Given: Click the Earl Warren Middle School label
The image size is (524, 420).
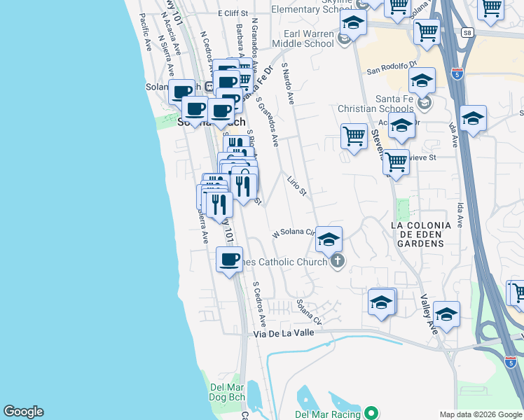Looking at the screenshot, I should 303,38.
